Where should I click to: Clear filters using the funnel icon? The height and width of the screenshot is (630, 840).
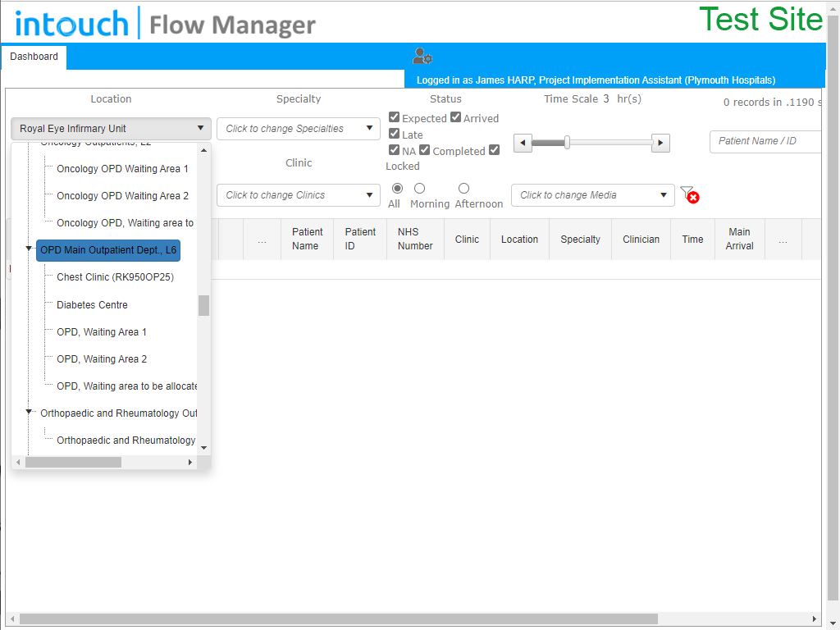689,194
